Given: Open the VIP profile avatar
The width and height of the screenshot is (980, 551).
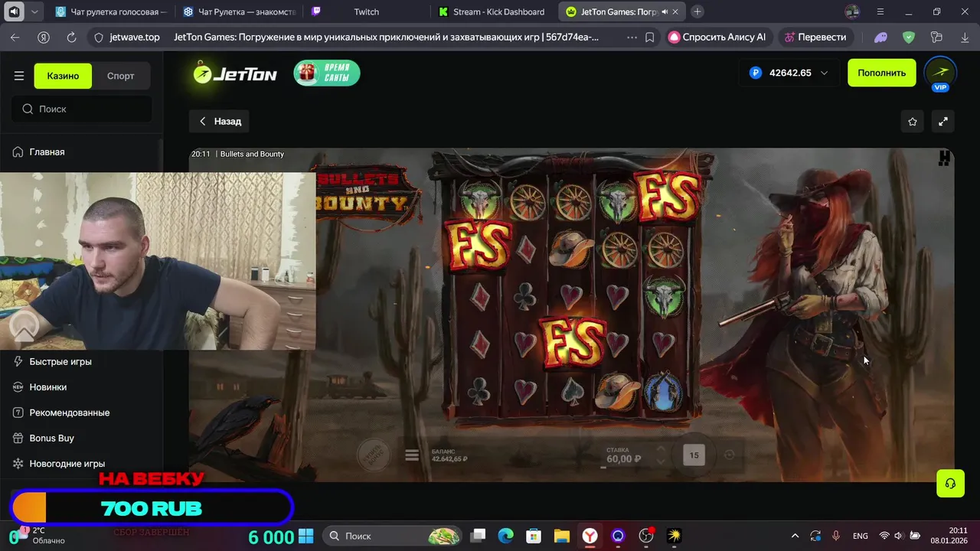Looking at the screenshot, I should pyautogui.click(x=940, y=73).
